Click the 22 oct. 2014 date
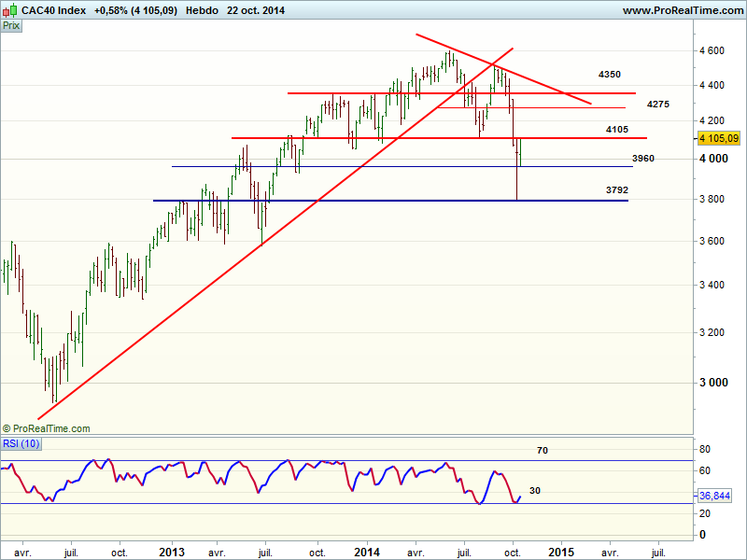 pyautogui.click(x=256, y=10)
